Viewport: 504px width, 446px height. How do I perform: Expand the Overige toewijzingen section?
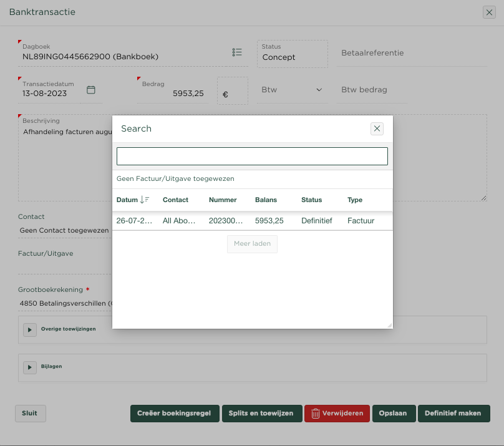(30, 329)
